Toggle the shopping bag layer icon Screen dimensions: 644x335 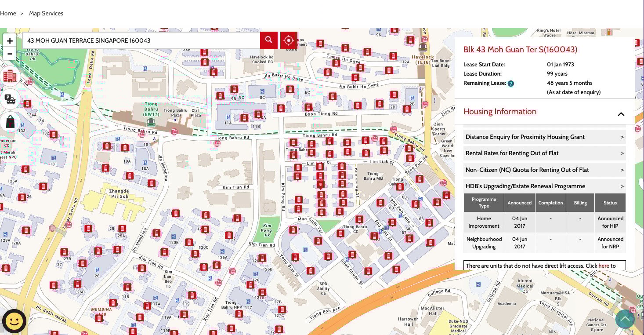tap(10, 122)
